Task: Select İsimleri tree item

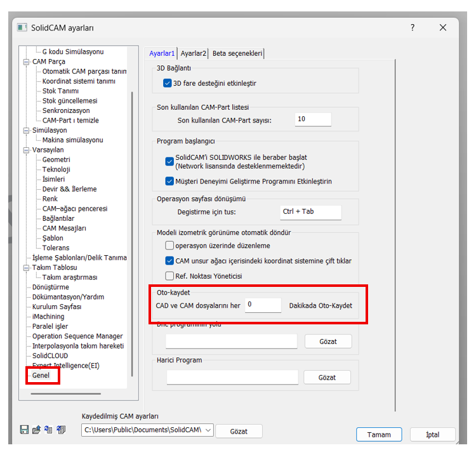Action: click(53, 179)
